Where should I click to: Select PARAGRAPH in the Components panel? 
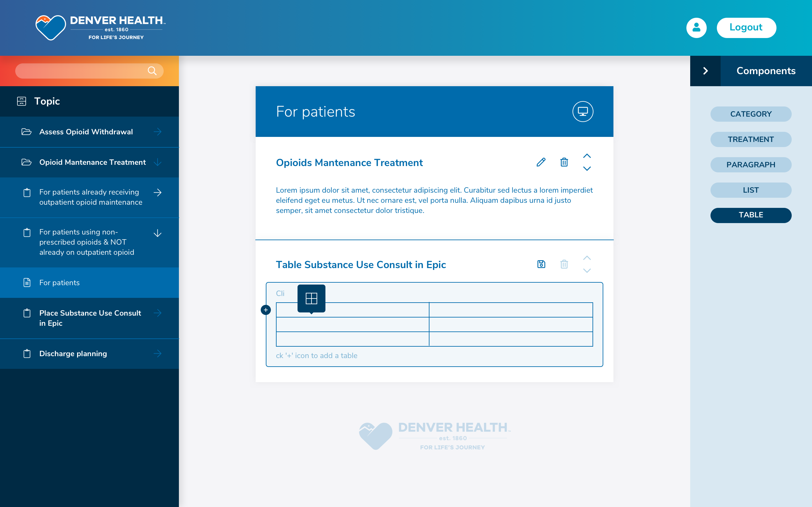[750, 164]
